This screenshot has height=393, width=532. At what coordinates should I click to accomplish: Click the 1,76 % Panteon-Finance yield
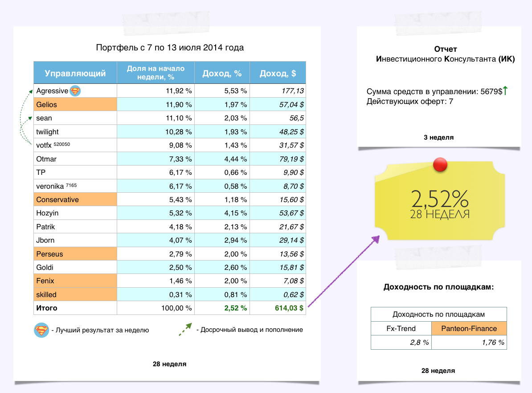[493, 343]
